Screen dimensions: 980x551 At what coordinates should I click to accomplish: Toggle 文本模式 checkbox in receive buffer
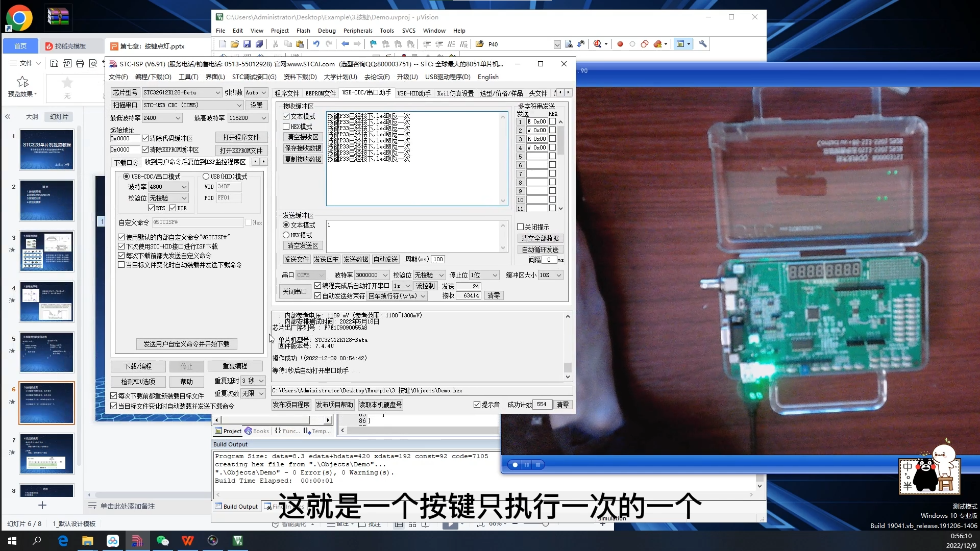coord(286,116)
